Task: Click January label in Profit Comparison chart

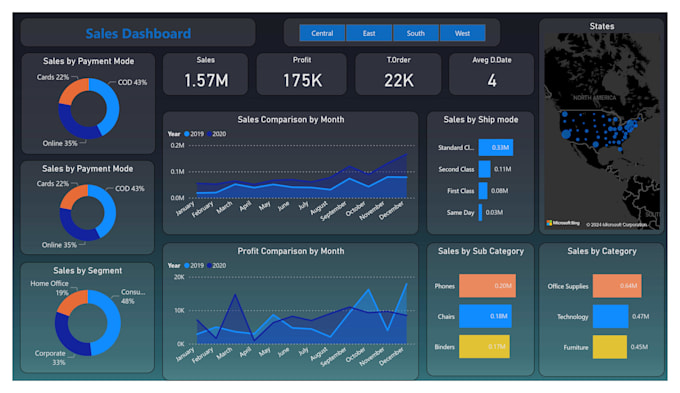Action: point(185,354)
